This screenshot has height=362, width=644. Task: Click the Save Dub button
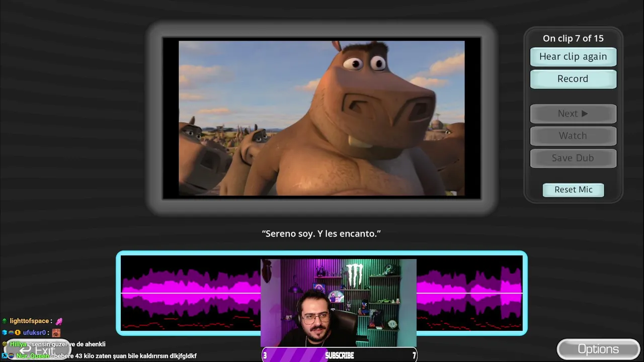coord(573,158)
